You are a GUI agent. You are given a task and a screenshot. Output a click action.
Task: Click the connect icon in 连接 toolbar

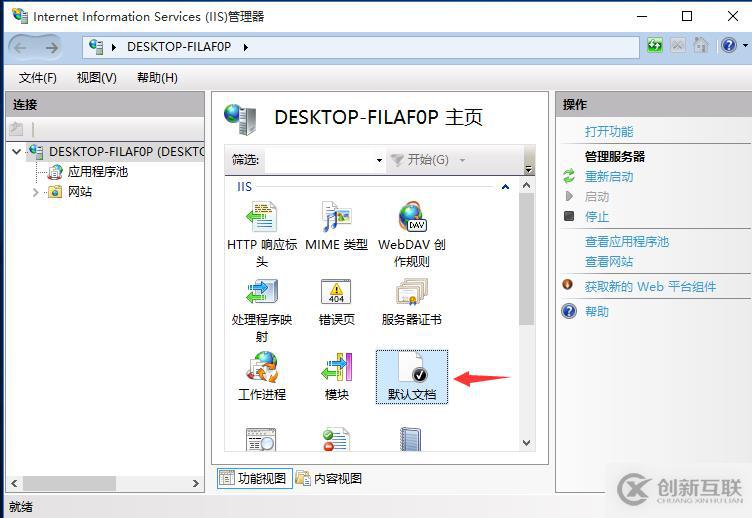[x=16, y=129]
